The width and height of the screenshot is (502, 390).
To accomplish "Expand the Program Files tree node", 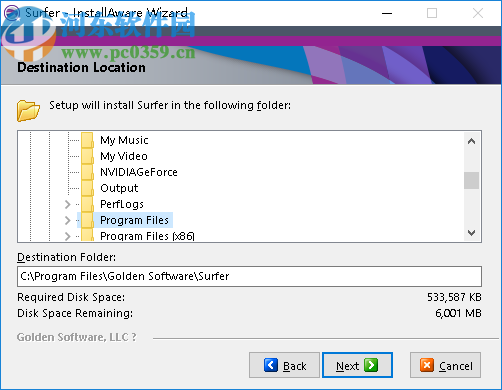I will point(68,220).
